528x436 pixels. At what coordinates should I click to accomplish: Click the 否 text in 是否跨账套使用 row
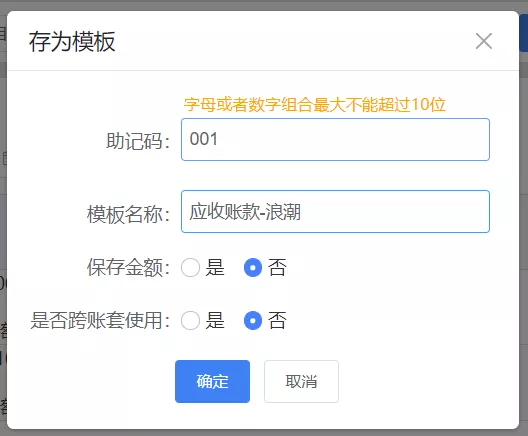pyautogui.click(x=277, y=321)
